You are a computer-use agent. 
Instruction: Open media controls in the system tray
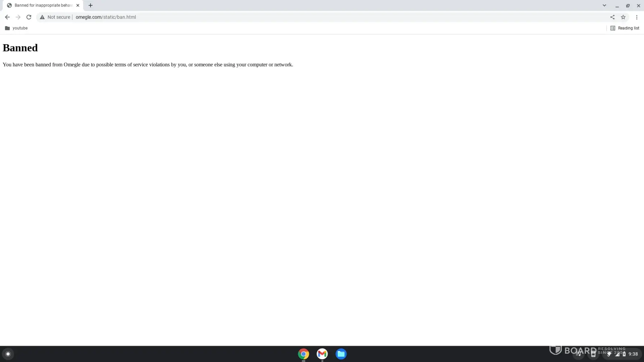click(578, 354)
